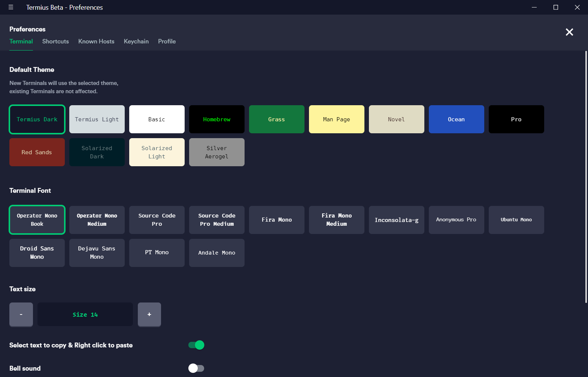Apply the Grass theme

pos(277,119)
